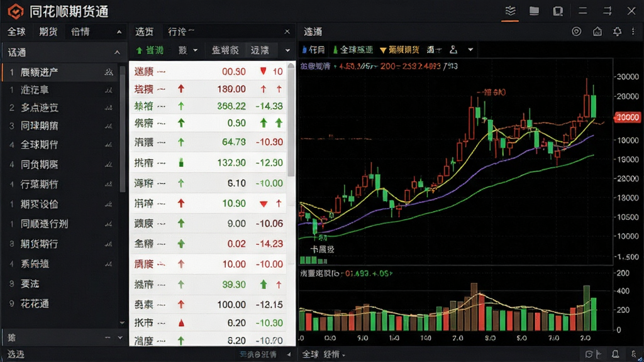Screen dimensions: 644x362
Task: Expand the chevron in the bottom-left 接 row
Action: click(120, 337)
